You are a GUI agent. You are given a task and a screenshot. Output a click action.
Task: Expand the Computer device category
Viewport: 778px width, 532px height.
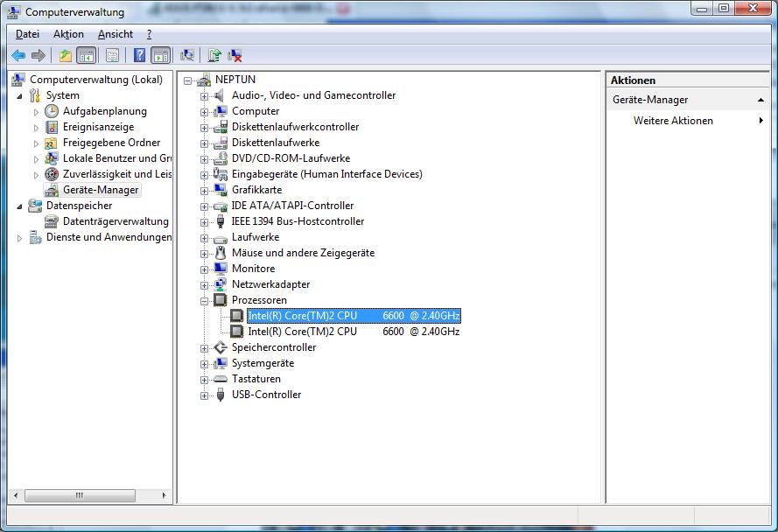point(204,112)
